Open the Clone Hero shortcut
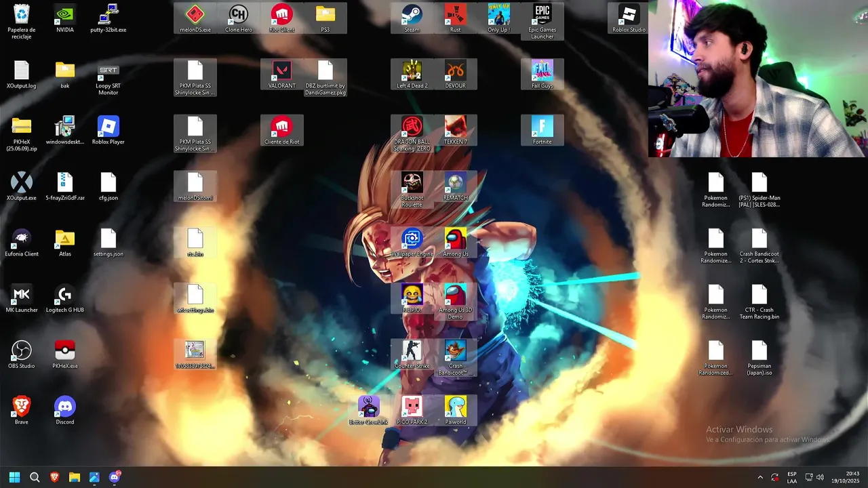This screenshot has width=868, height=488. tap(239, 18)
